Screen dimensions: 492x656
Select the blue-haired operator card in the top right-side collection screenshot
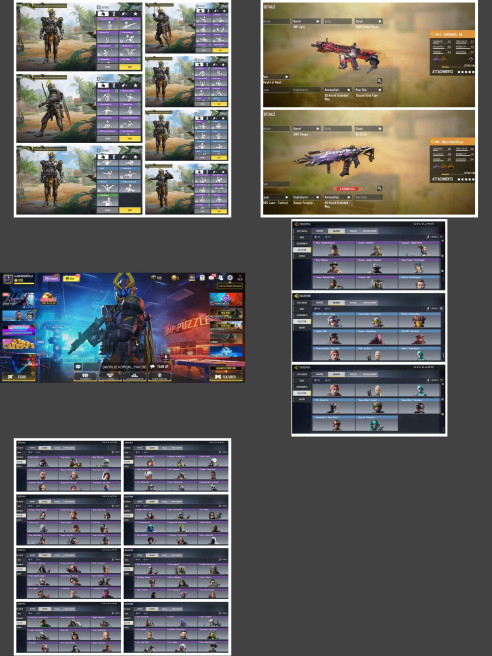click(x=420, y=266)
